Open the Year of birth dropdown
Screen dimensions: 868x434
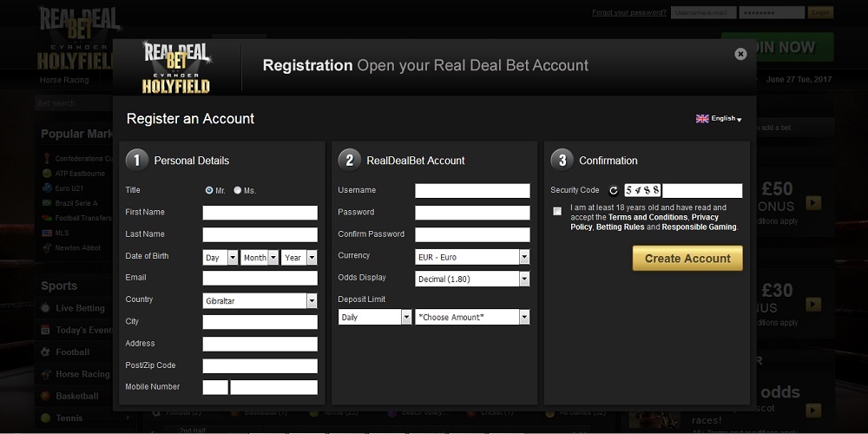299,258
